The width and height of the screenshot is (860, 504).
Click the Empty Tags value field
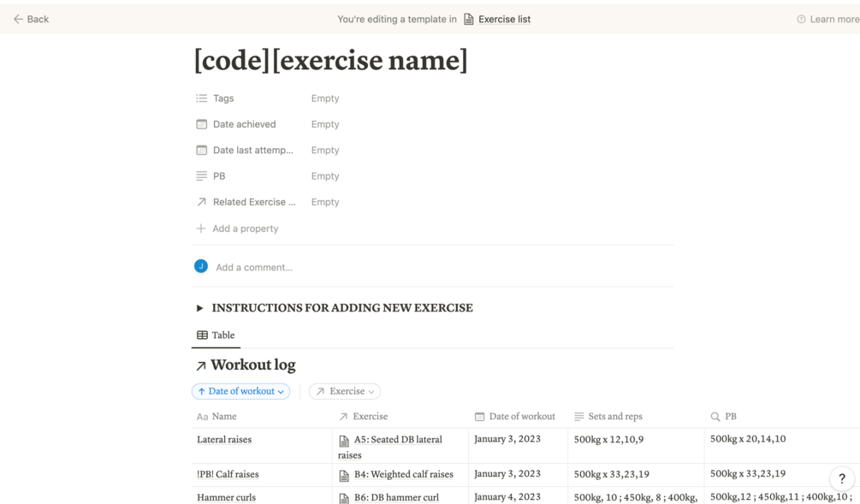click(x=325, y=98)
